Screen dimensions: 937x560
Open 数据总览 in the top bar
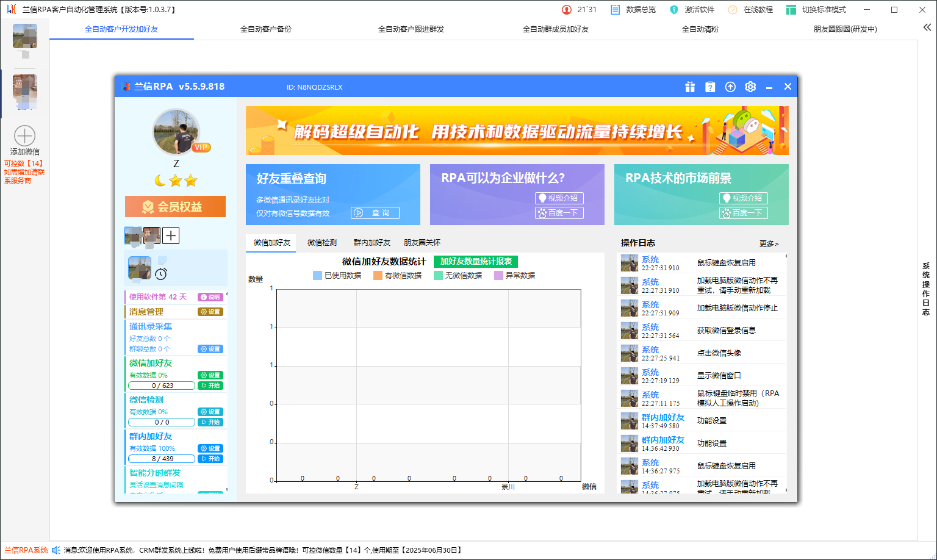633,10
